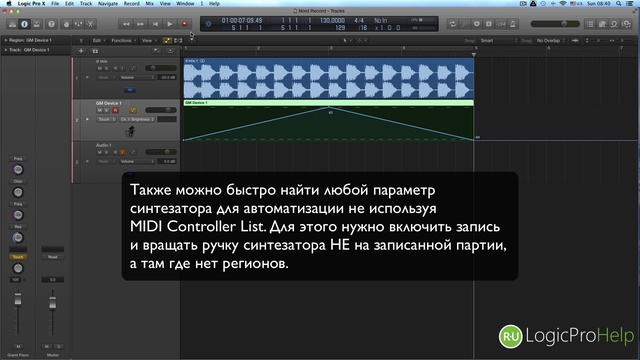Open the Navigate menu
Screen dimensions: 640x360
pos(108,3)
